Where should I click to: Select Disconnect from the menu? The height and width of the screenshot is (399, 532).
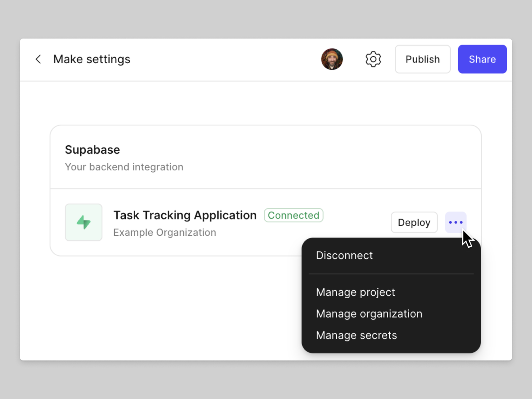[x=344, y=255]
